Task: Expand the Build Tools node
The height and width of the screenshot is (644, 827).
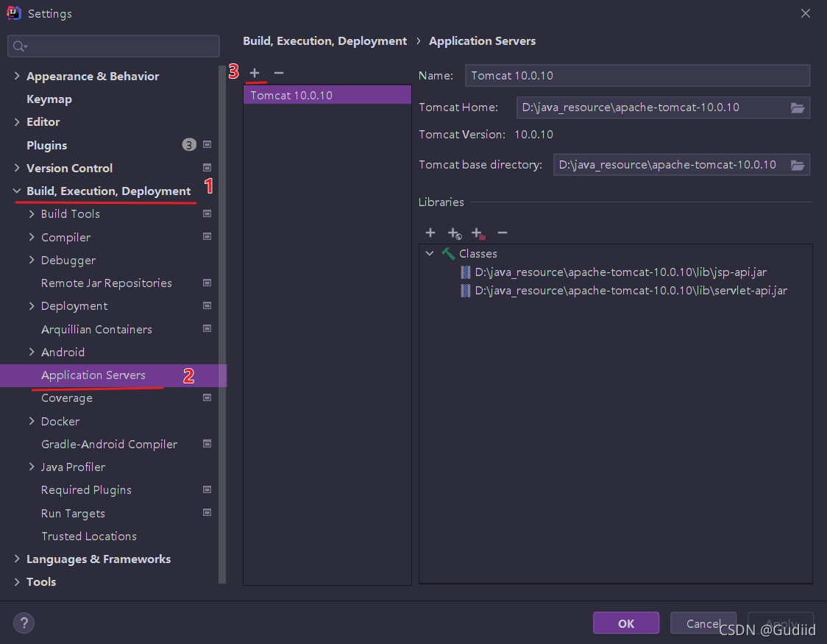Action: point(32,213)
